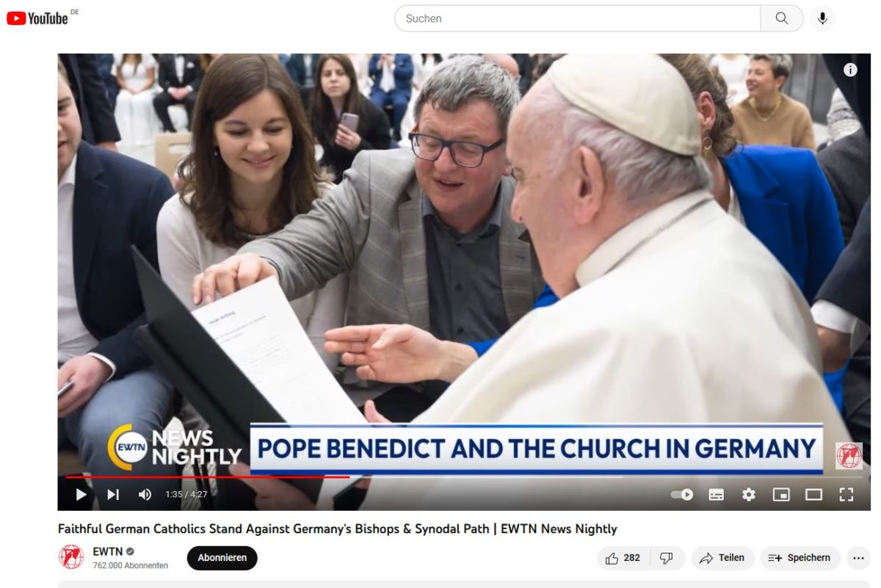Like the video with thumbs up
The height and width of the screenshot is (588, 881).
point(622,558)
